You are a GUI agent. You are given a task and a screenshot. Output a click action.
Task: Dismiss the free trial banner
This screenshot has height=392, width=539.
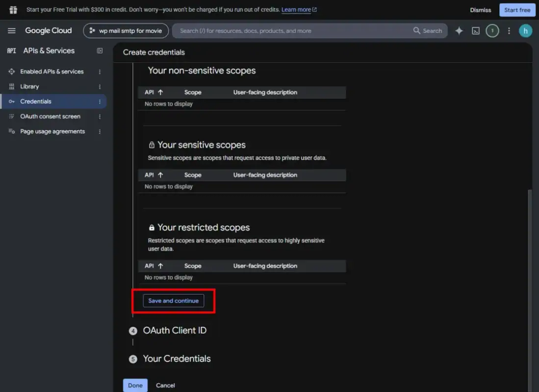(480, 10)
